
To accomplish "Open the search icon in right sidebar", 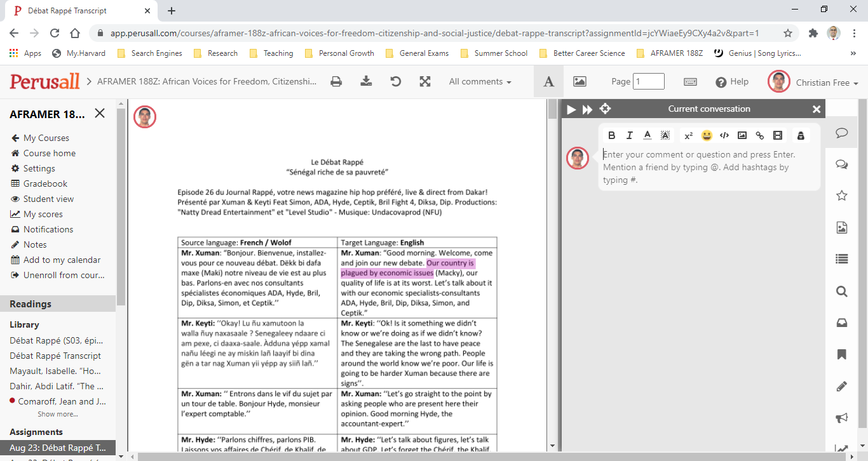I will [x=842, y=292].
